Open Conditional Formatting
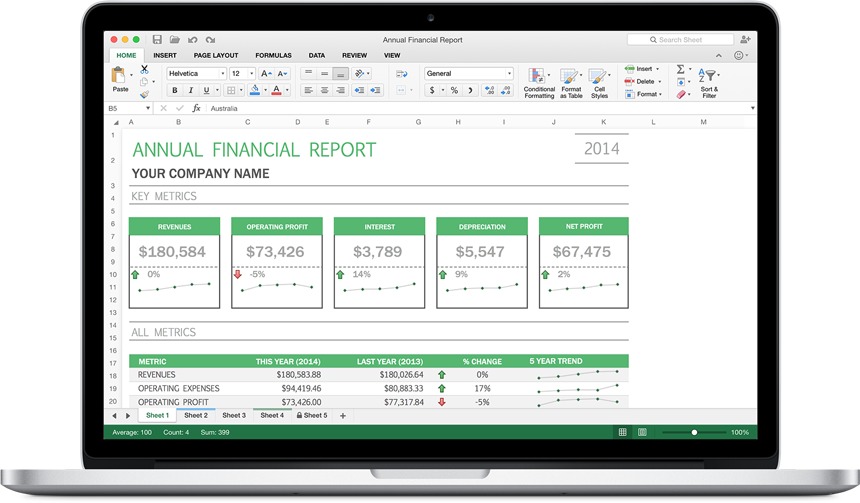Viewport: 860px width, 503px height. (x=539, y=82)
